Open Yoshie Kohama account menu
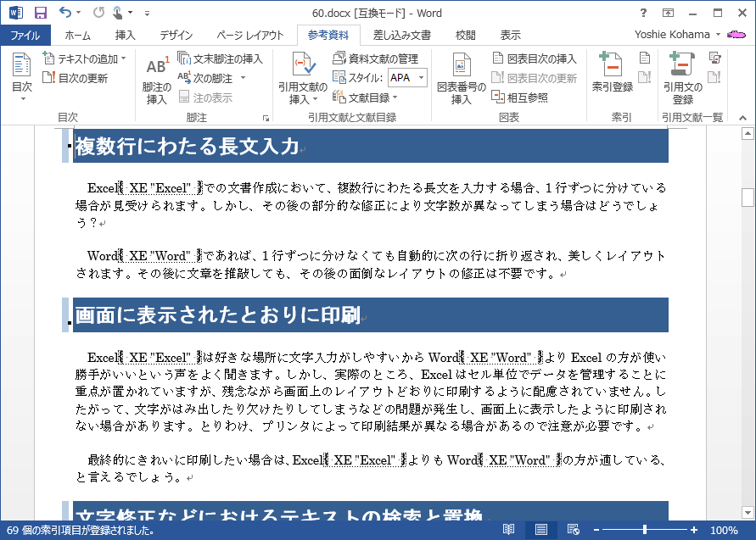 point(677,35)
